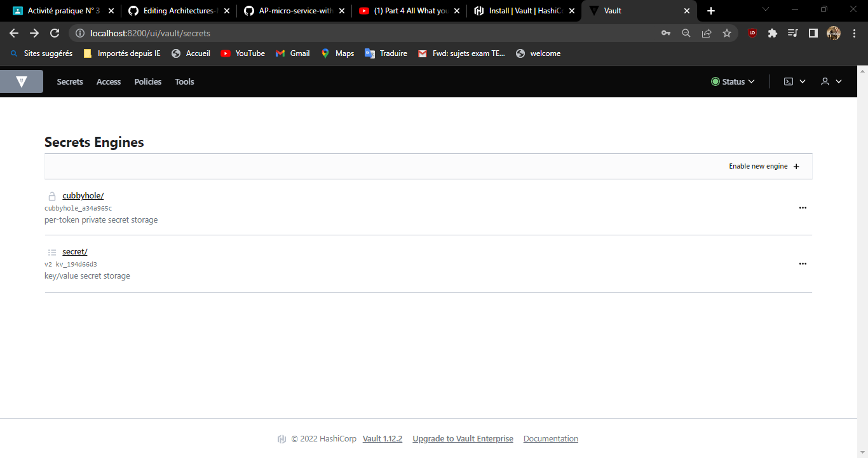Screen dimensions: 868x458
Task: Bookmark the page using the star icon
Action: (x=726, y=32)
